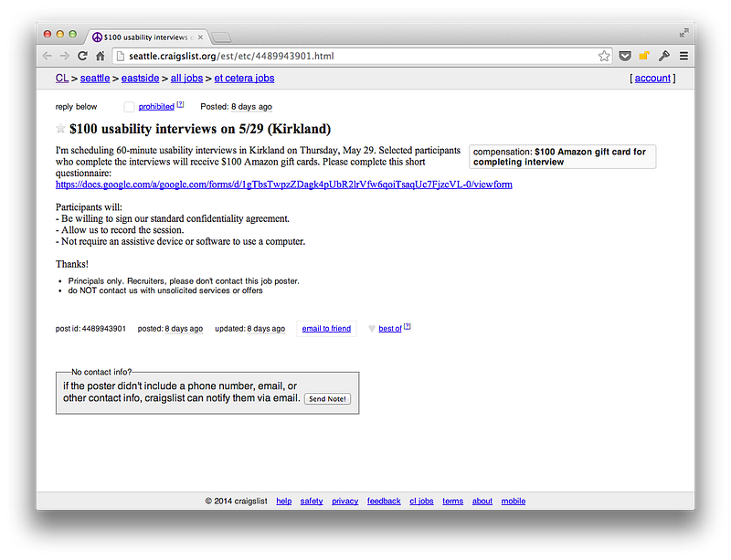Image resolution: width=731 pixels, height=560 pixels.
Task: Bookmark this page with the star icon
Action: (x=604, y=56)
